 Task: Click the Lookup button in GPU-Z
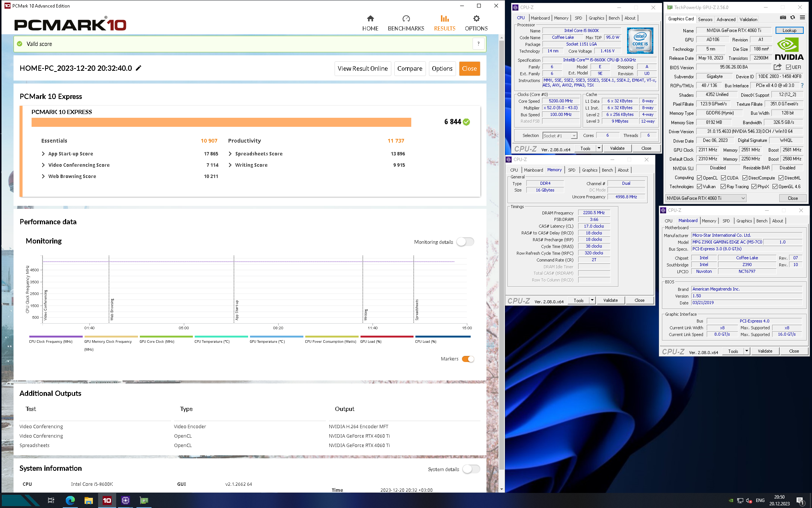(789, 30)
